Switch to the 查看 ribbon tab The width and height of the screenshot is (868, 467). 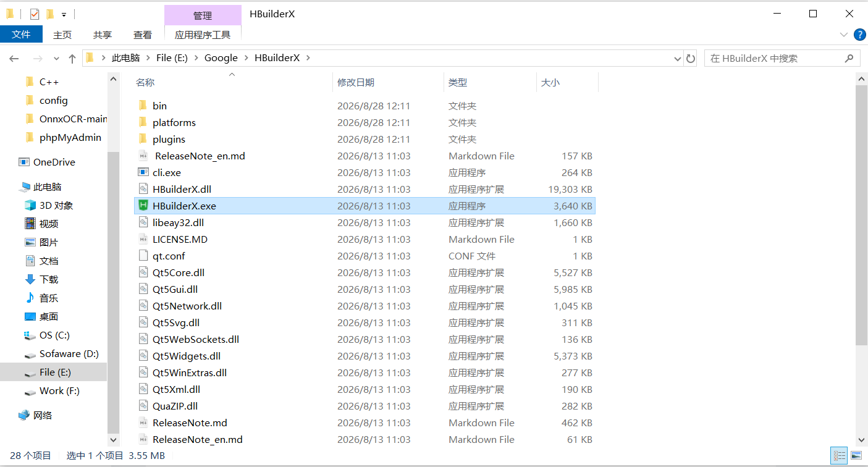point(143,35)
